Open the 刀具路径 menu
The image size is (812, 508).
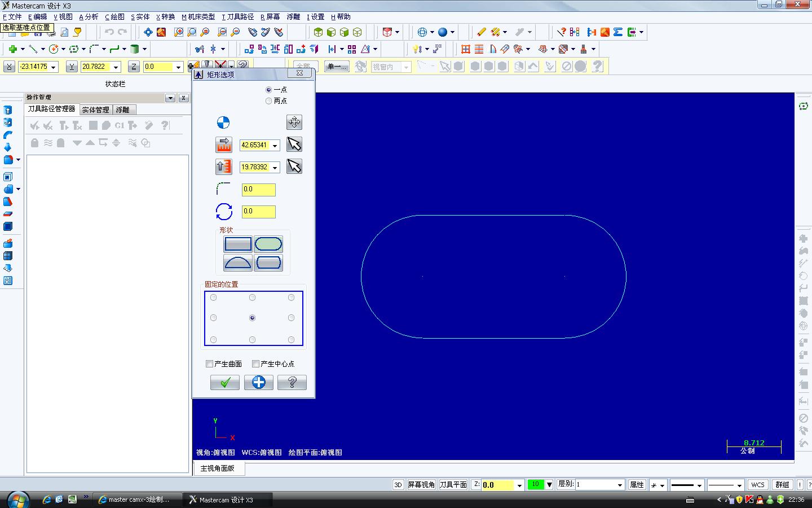238,17
